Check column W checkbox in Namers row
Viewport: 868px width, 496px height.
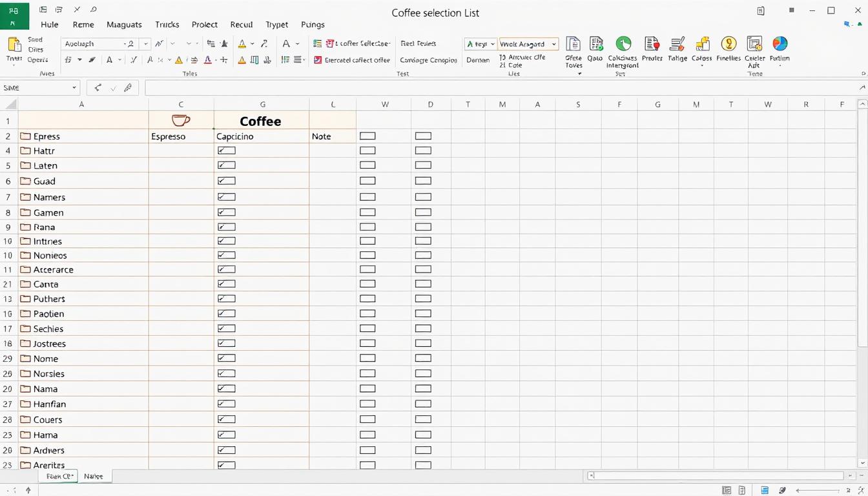coord(367,197)
